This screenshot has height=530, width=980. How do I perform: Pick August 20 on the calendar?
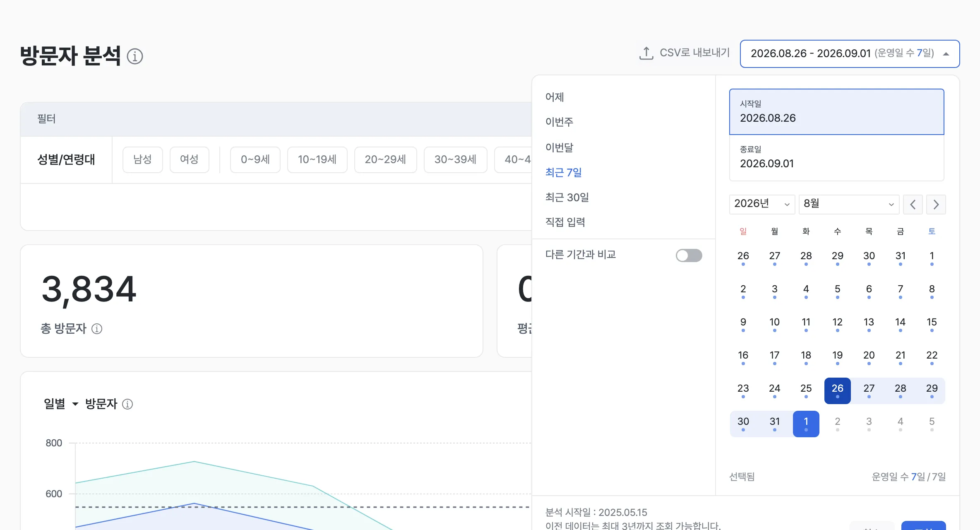point(869,357)
